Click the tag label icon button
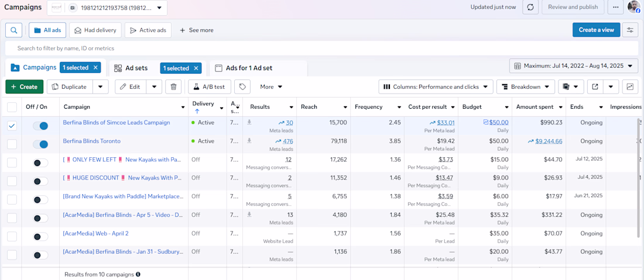This screenshot has width=644, height=280. pos(242,87)
